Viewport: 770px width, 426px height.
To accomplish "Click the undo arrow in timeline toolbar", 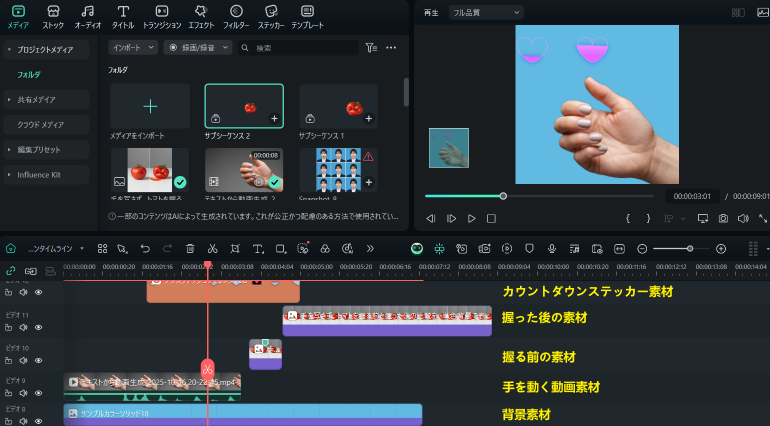I will (x=144, y=248).
